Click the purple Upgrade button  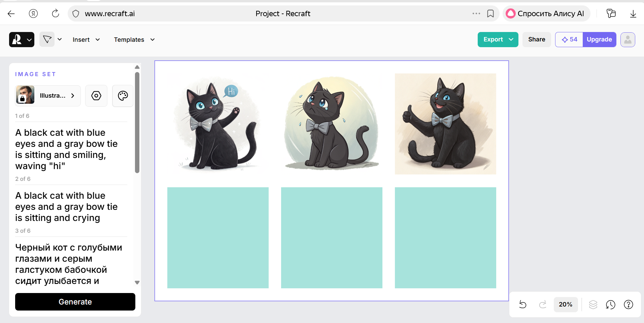(x=599, y=40)
